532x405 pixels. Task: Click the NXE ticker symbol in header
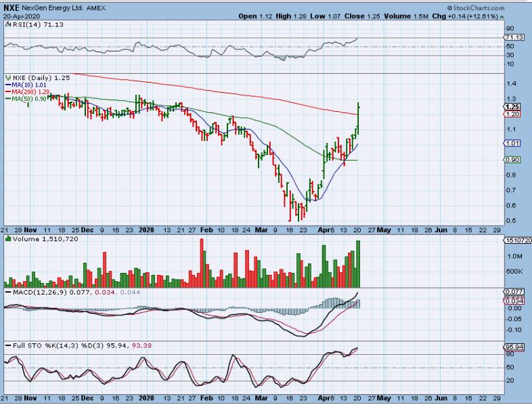click(12, 8)
